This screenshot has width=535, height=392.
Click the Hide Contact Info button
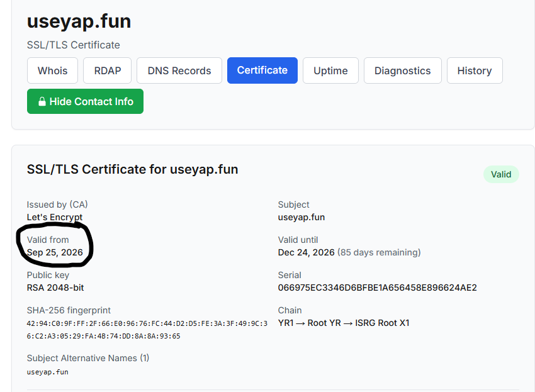point(86,101)
